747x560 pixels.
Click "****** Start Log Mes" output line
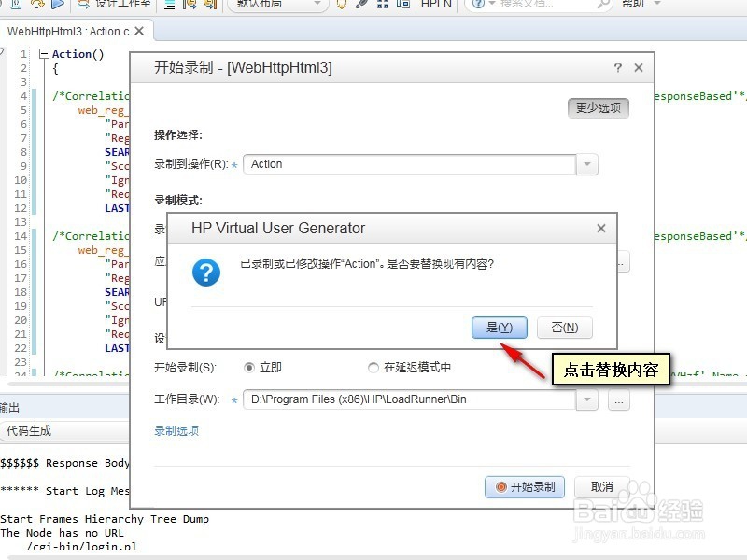pyautogui.click(x=64, y=492)
